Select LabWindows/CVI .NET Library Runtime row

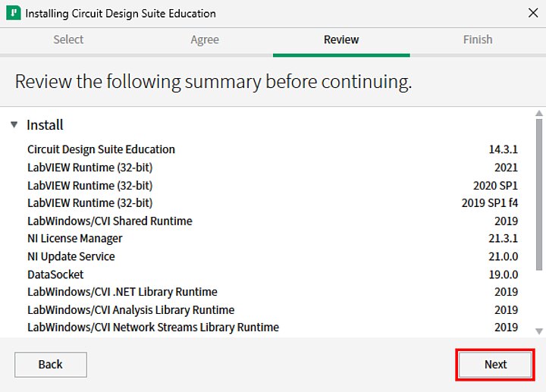point(272,292)
